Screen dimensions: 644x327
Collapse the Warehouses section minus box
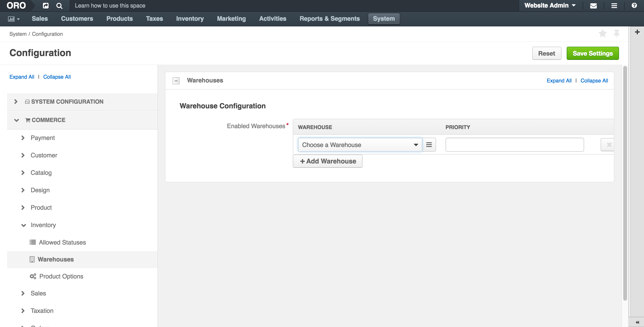[176, 81]
